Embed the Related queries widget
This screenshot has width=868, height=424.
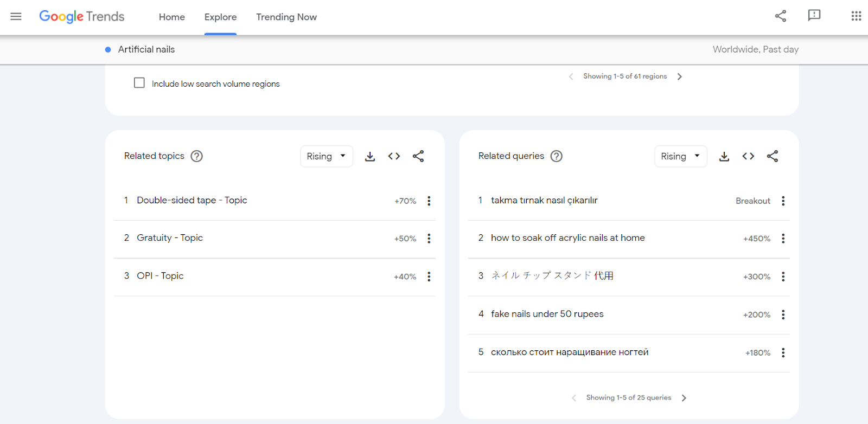pyautogui.click(x=749, y=156)
